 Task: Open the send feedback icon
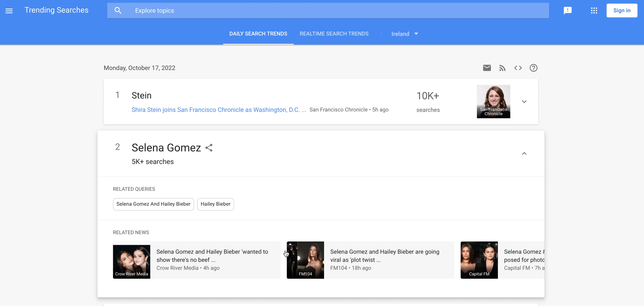click(567, 11)
